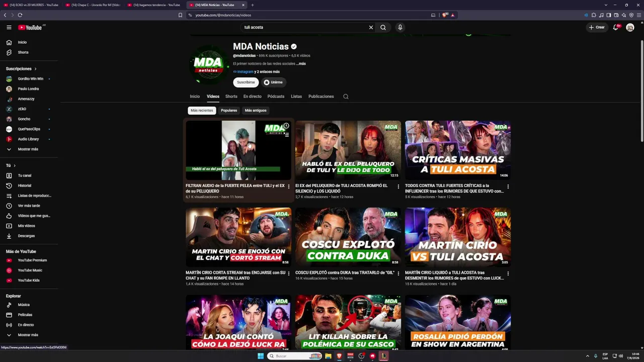Select the Más antiguos filter chip

(256, 111)
